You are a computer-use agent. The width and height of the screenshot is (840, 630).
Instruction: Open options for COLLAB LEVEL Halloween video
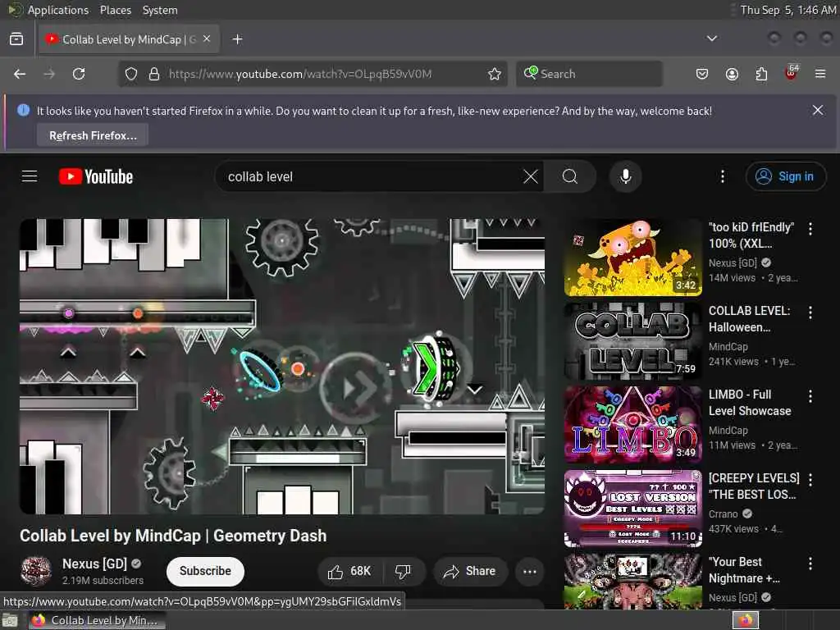point(810,313)
